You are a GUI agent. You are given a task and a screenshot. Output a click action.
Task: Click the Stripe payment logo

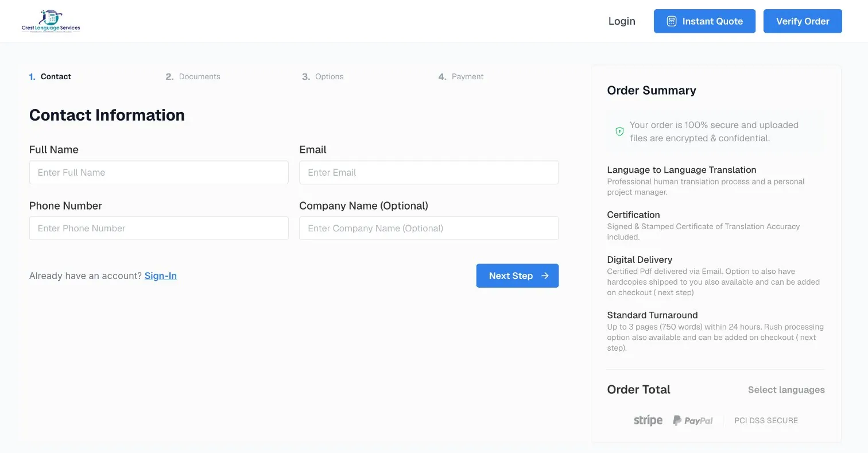click(x=648, y=420)
